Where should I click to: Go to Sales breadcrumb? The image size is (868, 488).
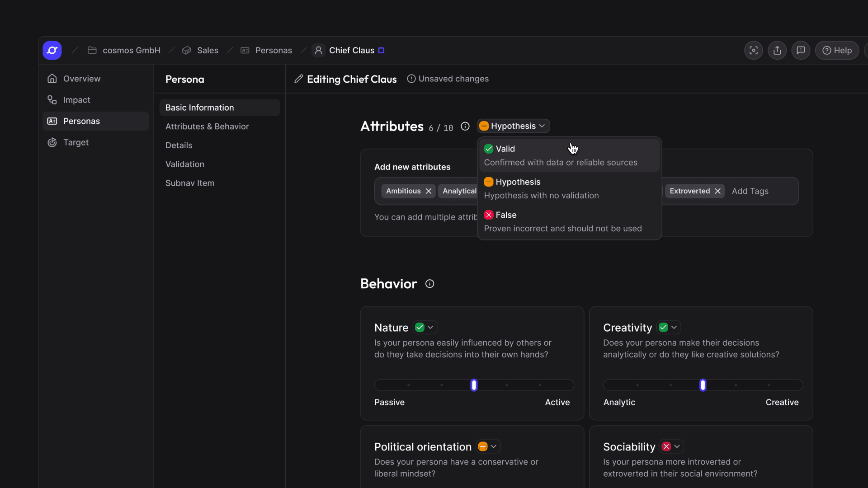(200, 50)
